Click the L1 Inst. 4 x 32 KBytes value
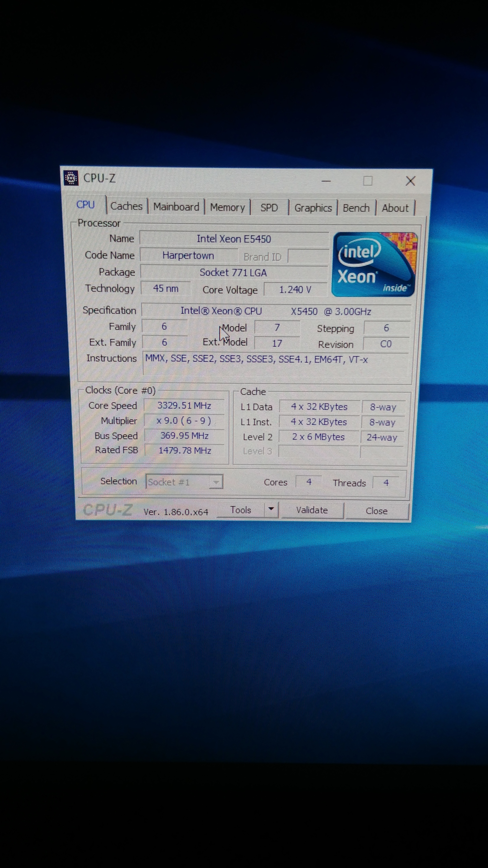 [319, 422]
